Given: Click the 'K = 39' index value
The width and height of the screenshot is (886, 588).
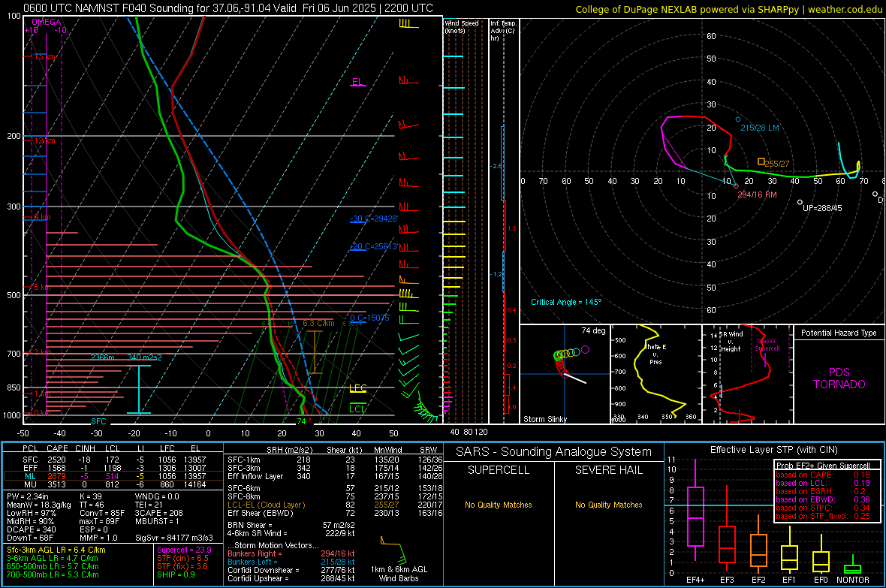Looking at the screenshot, I should pos(91,496).
